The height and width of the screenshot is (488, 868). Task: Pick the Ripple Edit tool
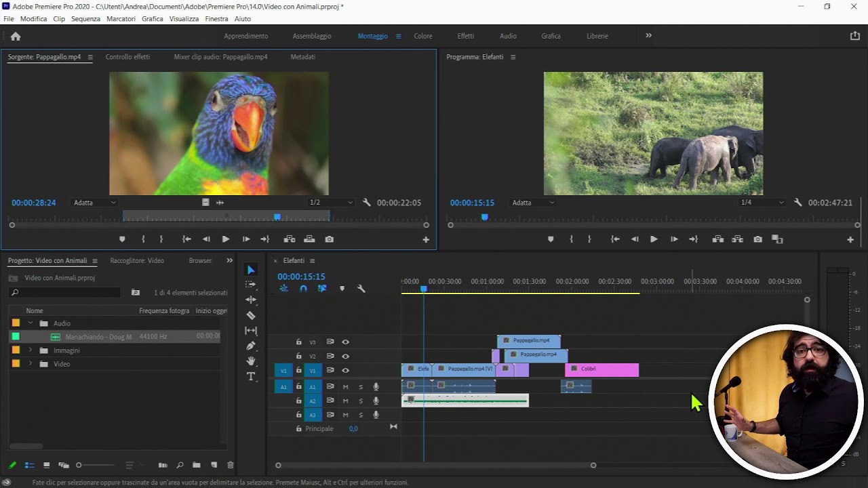tap(251, 300)
